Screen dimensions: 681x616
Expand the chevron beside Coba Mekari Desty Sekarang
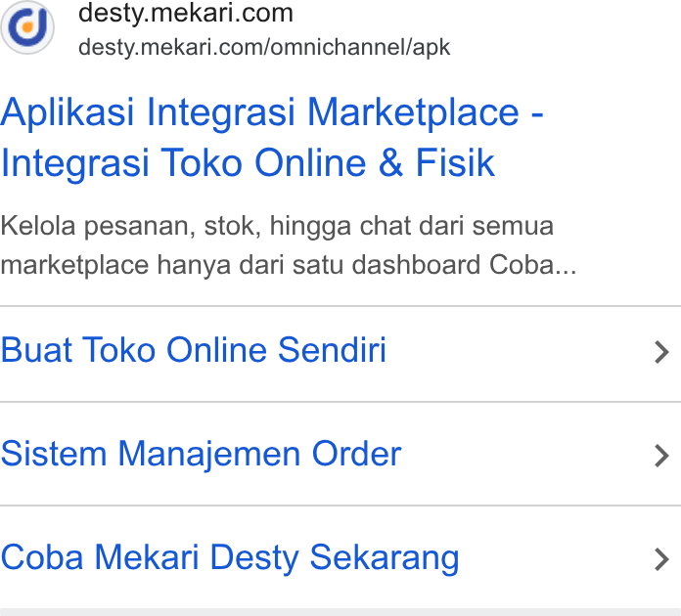point(661,559)
